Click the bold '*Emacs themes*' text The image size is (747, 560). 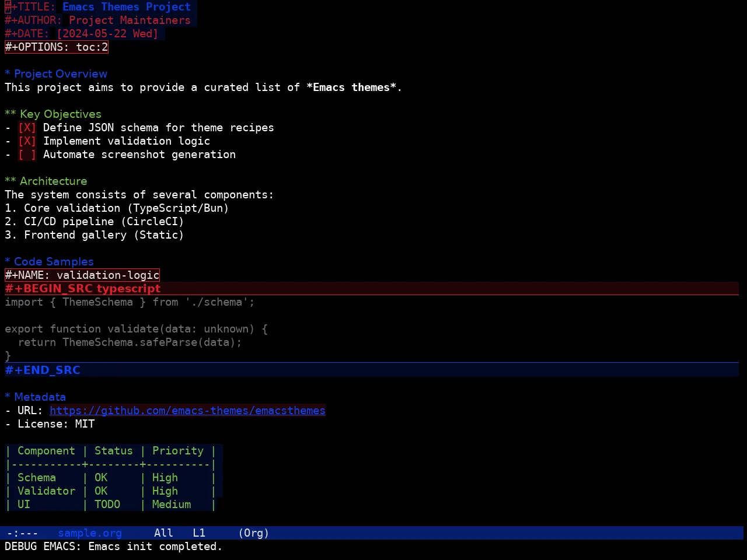pyautogui.click(x=351, y=87)
